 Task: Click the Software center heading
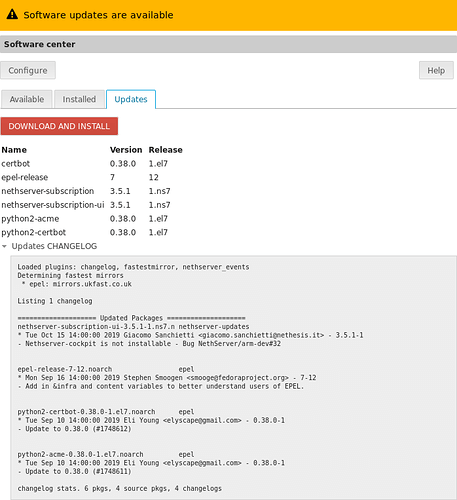pyautogui.click(x=40, y=44)
